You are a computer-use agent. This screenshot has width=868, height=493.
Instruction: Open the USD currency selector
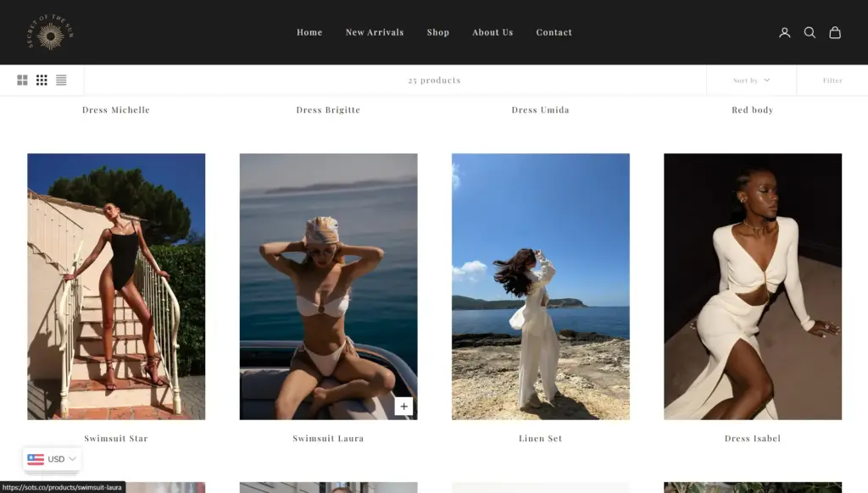(52, 459)
